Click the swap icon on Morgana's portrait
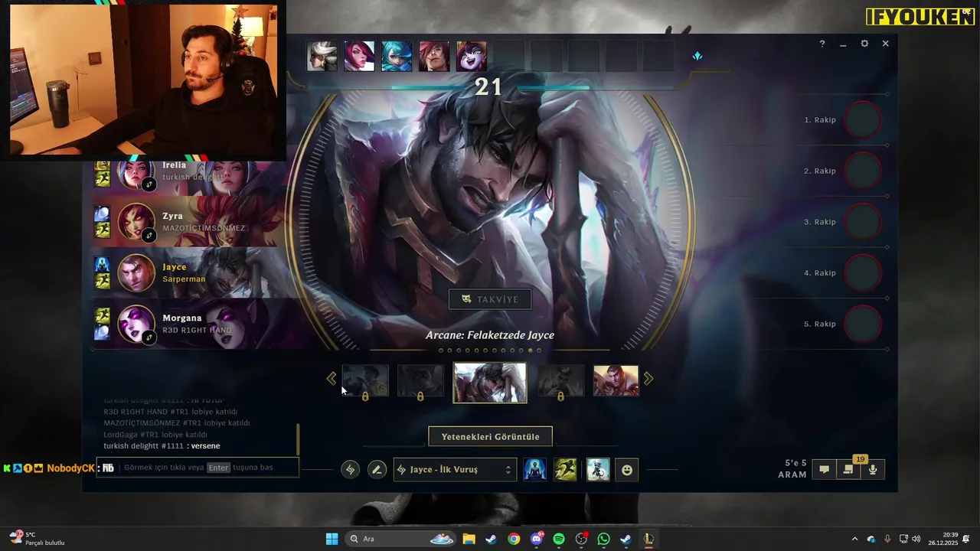 [149, 337]
